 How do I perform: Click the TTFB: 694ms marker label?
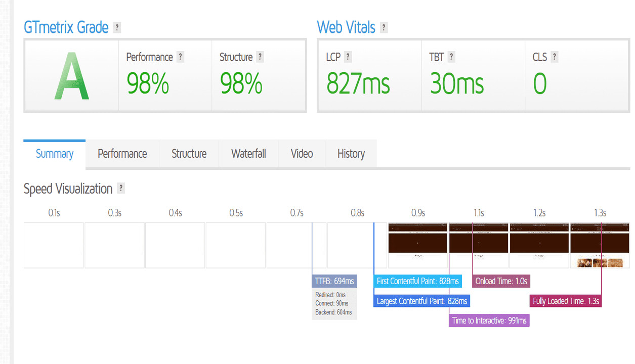[x=334, y=281]
